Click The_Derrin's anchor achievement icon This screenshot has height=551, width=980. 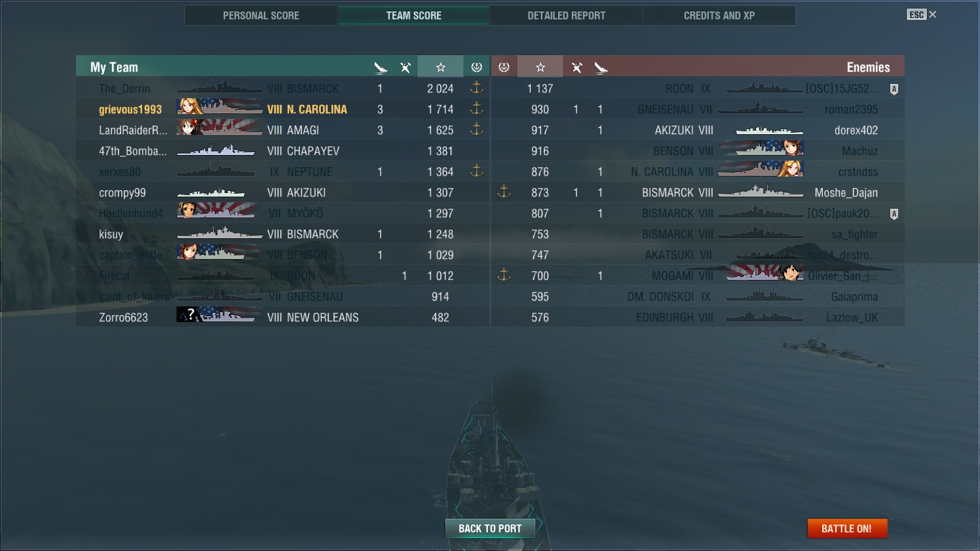tap(476, 88)
